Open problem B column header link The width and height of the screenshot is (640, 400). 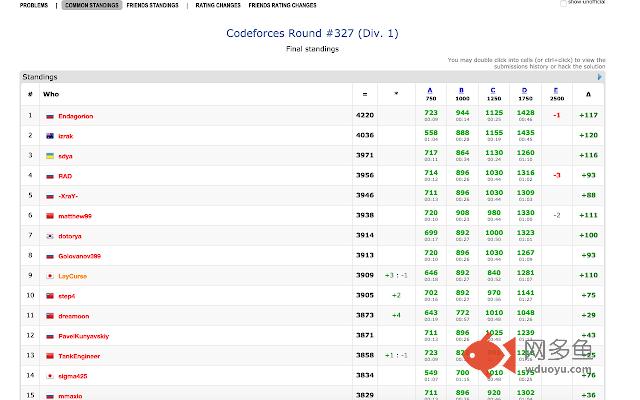click(462, 90)
